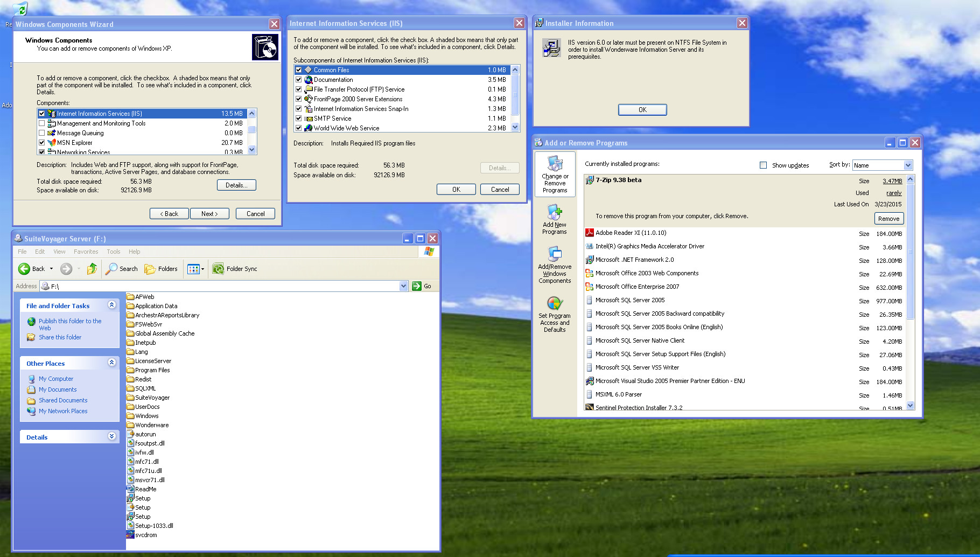Check the Message Queuing checkbox
This screenshot has width=980, height=557.
tap(41, 133)
